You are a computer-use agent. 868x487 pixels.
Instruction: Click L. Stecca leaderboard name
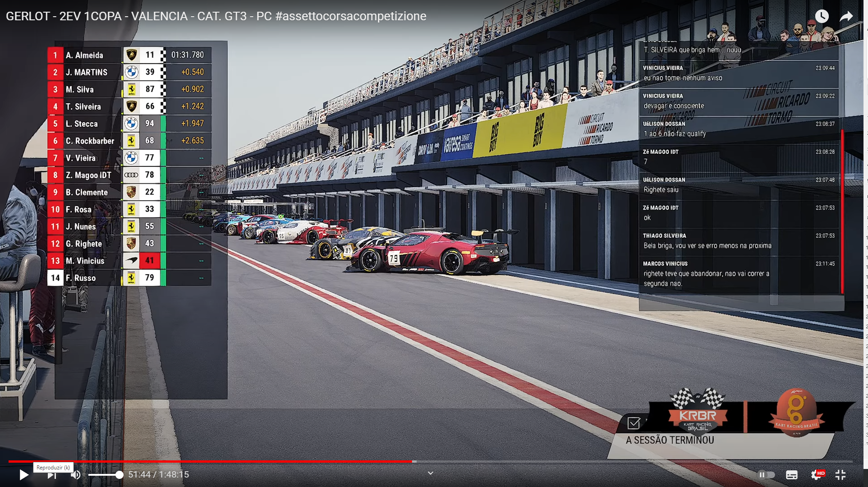(82, 124)
